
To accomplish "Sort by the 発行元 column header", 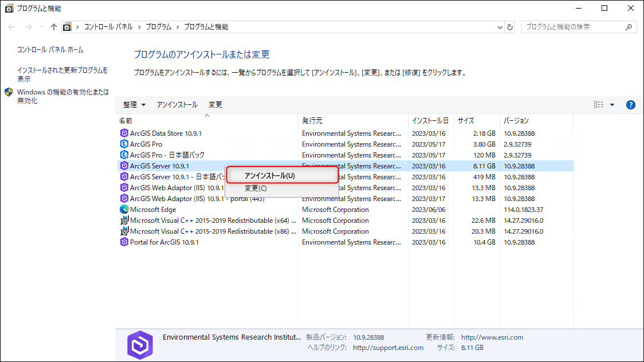I will pos(353,121).
